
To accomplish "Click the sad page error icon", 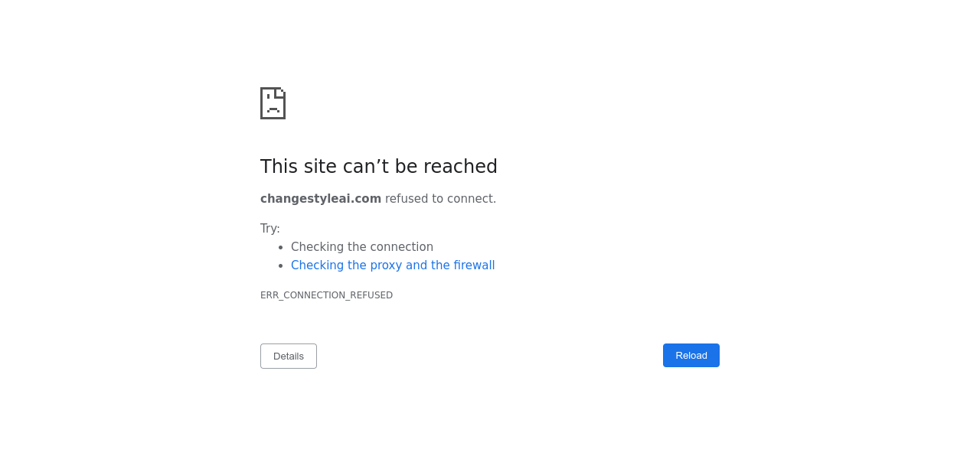I will click(273, 103).
